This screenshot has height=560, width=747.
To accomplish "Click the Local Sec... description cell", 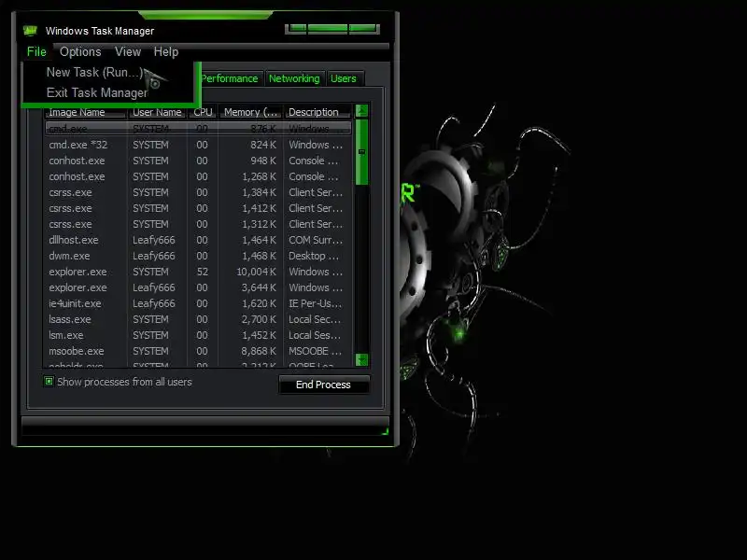I will [315, 319].
